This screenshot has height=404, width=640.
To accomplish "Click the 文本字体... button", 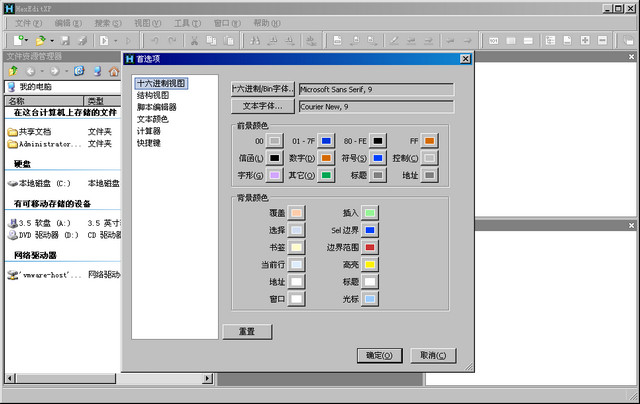I will click(x=263, y=105).
